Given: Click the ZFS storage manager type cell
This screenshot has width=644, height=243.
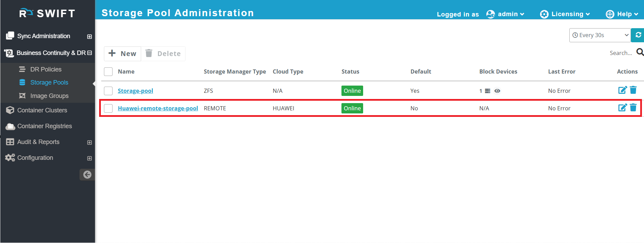Looking at the screenshot, I should click(208, 91).
